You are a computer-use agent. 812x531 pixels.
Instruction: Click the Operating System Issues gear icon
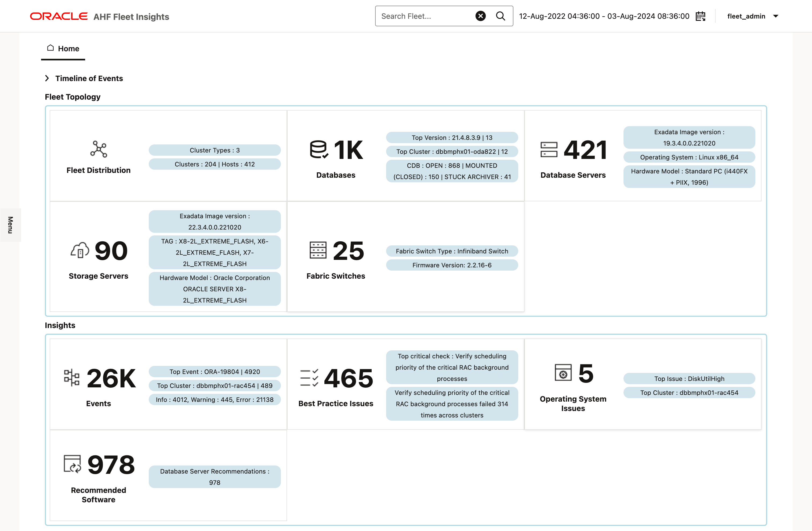tap(563, 373)
